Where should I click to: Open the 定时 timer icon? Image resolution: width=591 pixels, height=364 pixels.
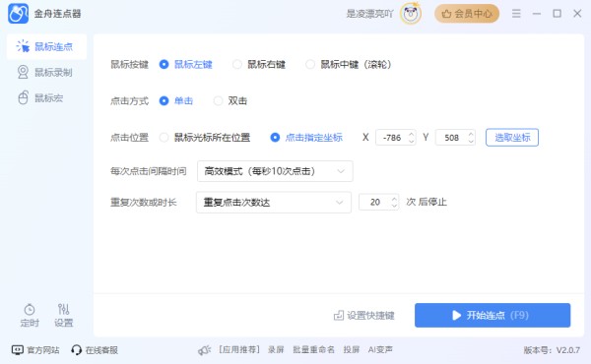(x=30, y=315)
